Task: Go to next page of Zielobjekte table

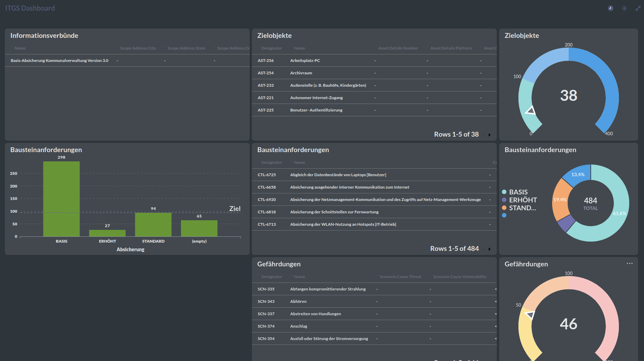Action: pos(489,135)
